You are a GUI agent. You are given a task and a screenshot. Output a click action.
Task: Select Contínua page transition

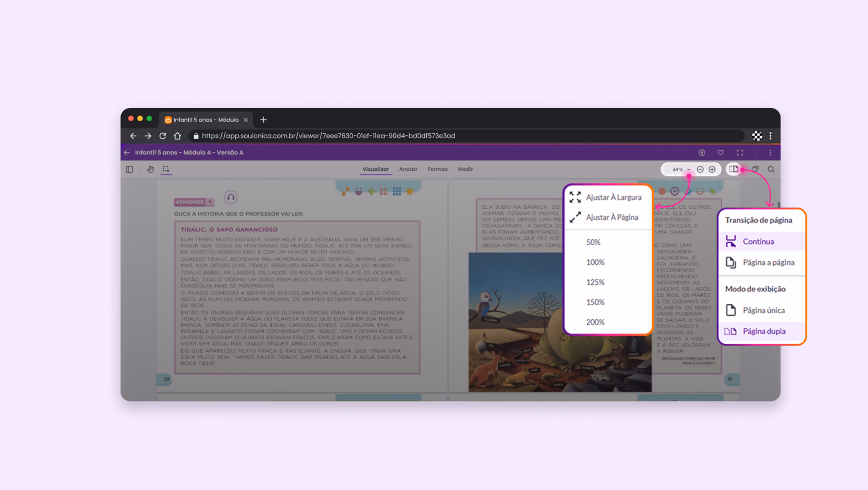pos(762,241)
